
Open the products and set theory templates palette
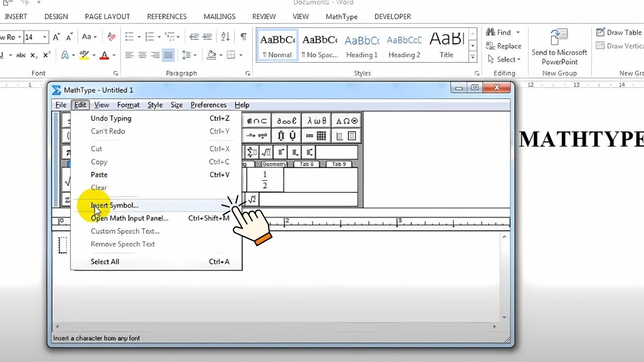point(287,136)
